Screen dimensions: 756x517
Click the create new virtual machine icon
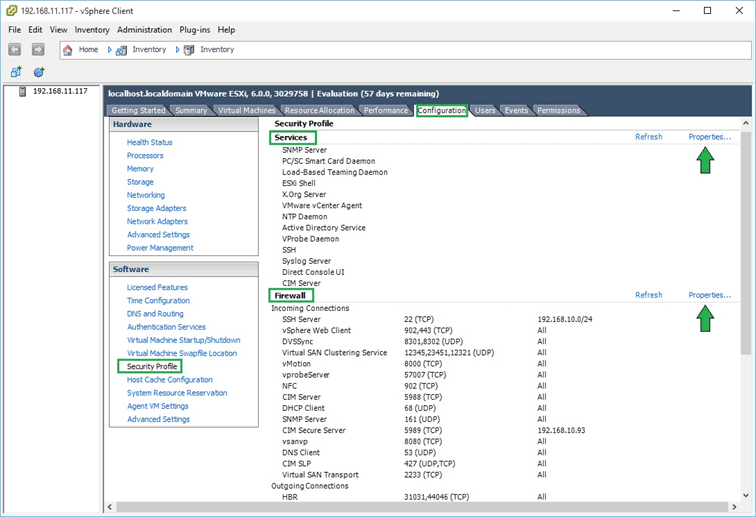tap(16, 72)
